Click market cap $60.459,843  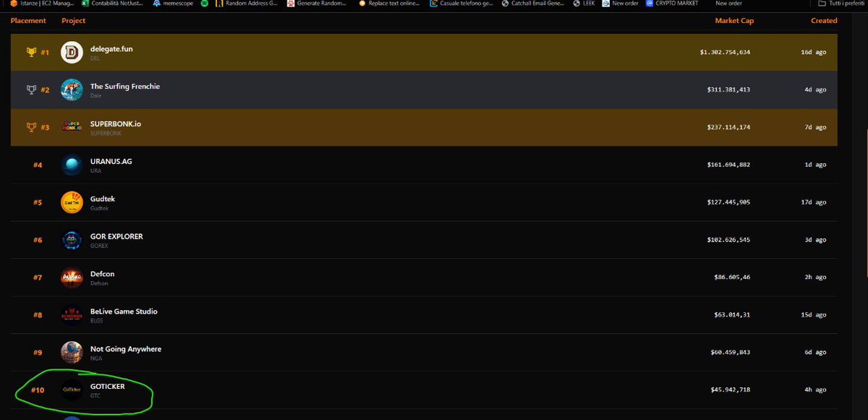click(731, 353)
